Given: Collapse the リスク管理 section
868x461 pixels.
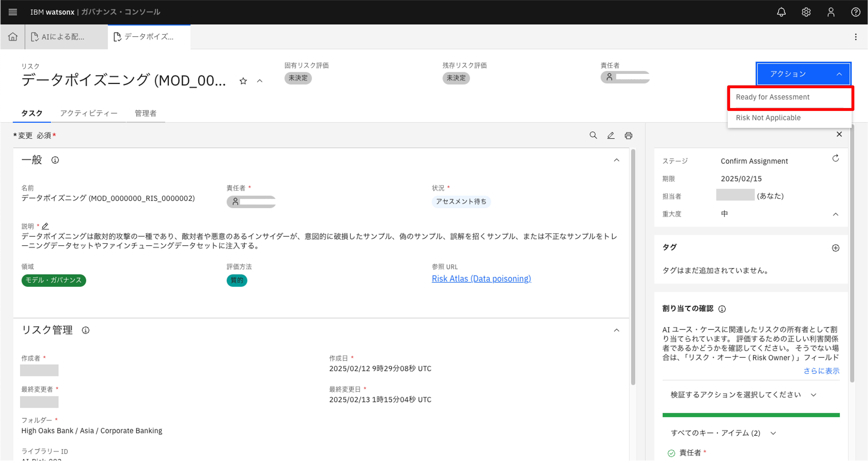Looking at the screenshot, I should pyautogui.click(x=616, y=330).
